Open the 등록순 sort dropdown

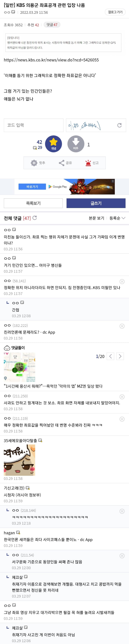[x=117, y=218]
